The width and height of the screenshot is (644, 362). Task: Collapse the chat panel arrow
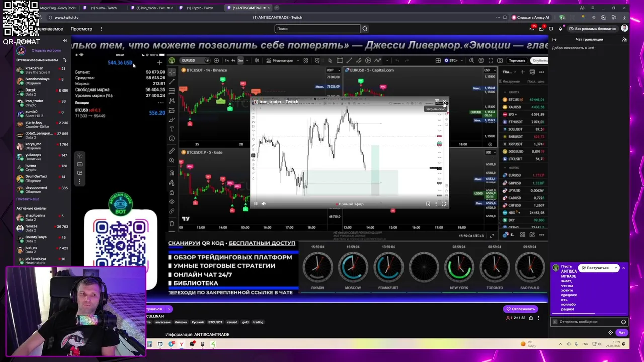tap(554, 39)
